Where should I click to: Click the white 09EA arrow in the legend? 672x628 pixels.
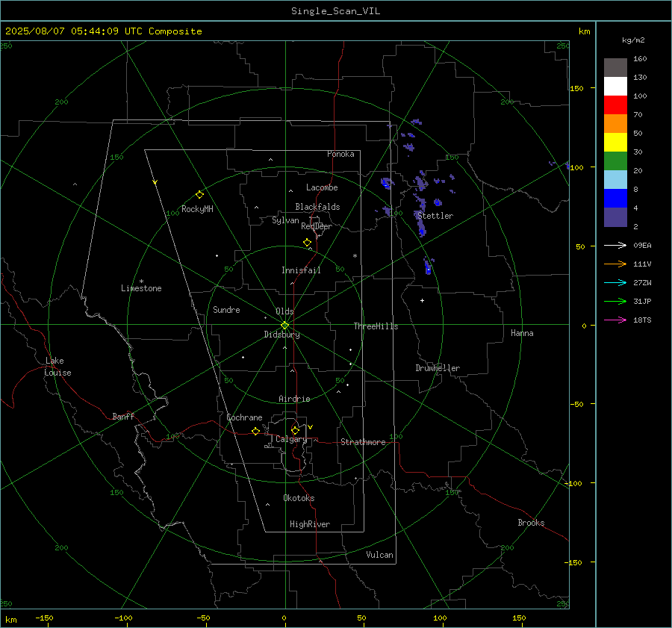point(615,245)
